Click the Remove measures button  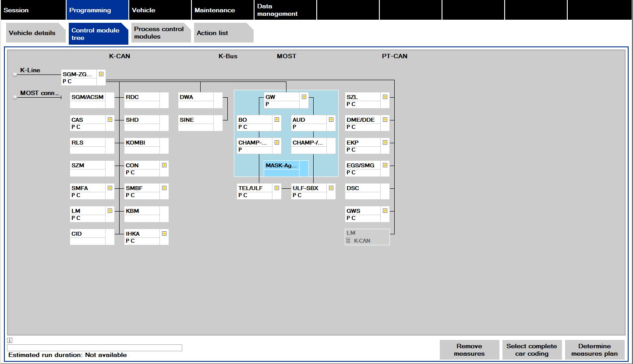click(469, 350)
